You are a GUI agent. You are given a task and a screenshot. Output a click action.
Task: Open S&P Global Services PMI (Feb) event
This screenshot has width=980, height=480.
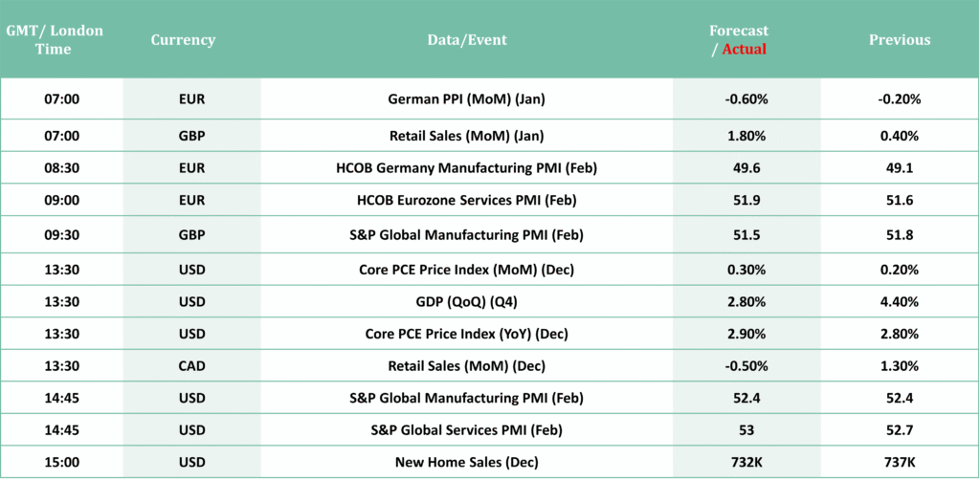(x=467, y=430)
